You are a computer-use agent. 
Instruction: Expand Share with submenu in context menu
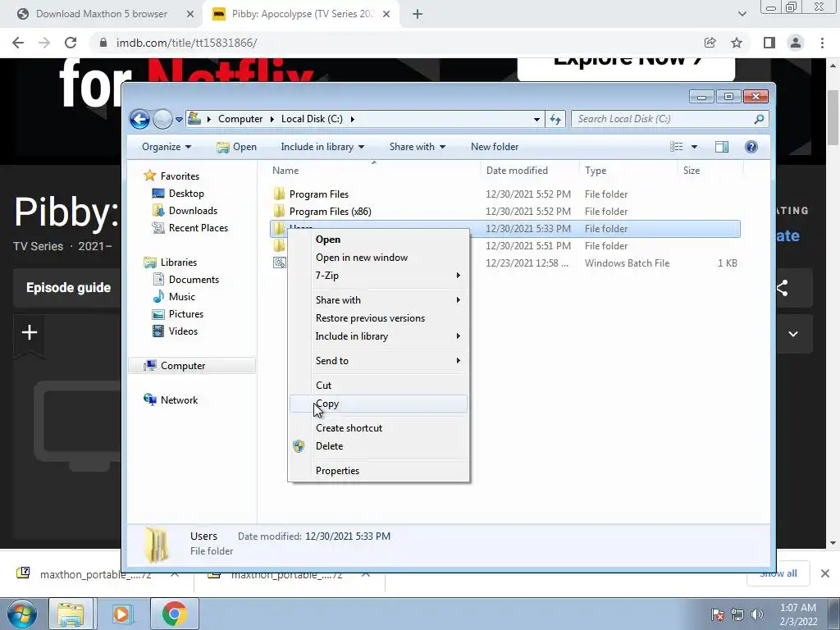[x=379, y=300]
